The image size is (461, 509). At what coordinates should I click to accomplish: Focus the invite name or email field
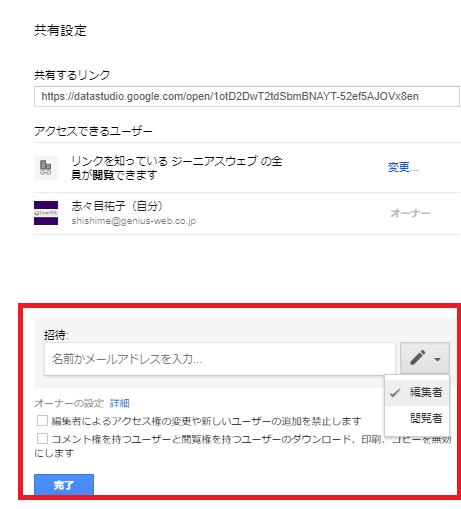(x=220, y=359)
